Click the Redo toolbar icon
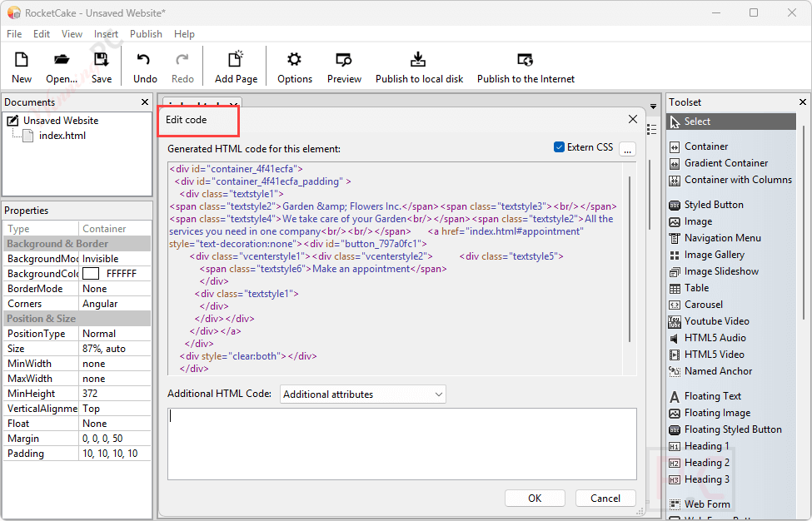 click(182, 67)
